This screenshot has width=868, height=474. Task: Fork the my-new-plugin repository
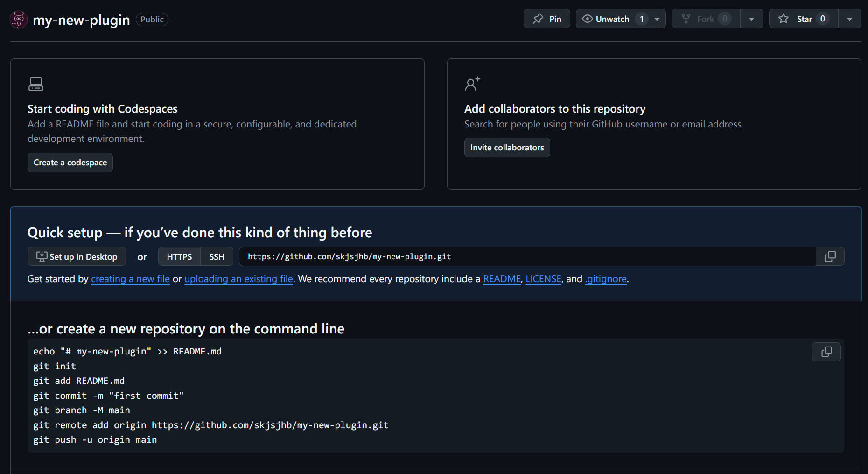coord(705,19)
